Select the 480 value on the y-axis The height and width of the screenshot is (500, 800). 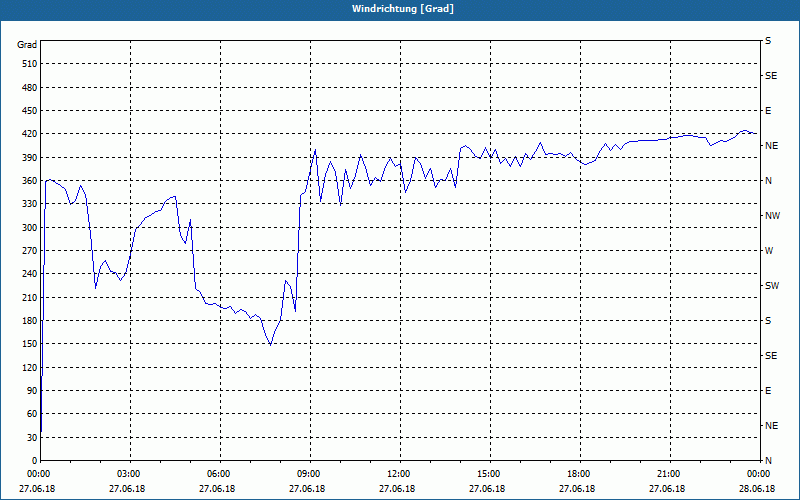30,88
